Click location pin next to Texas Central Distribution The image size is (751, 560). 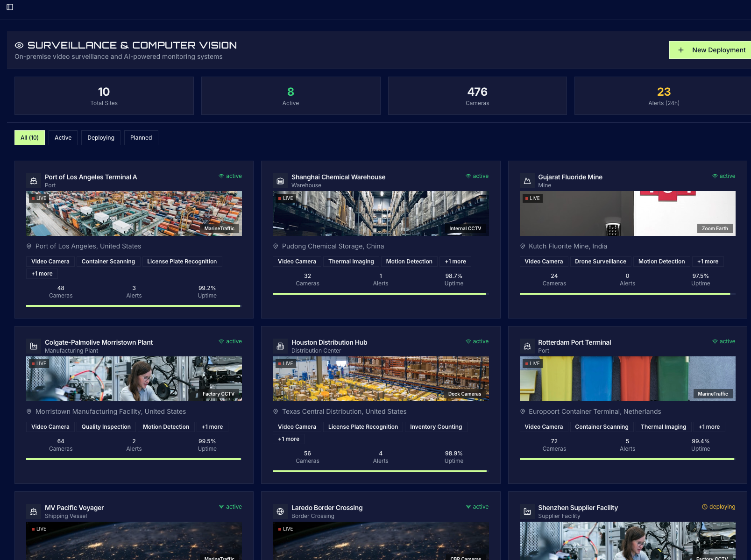tap(276, 411)
